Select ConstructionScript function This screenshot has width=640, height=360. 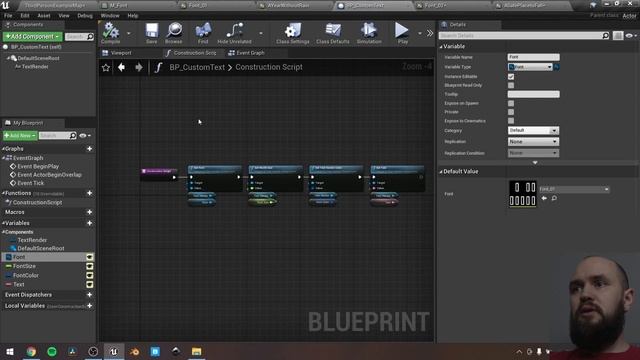click(x=37, y=202)
